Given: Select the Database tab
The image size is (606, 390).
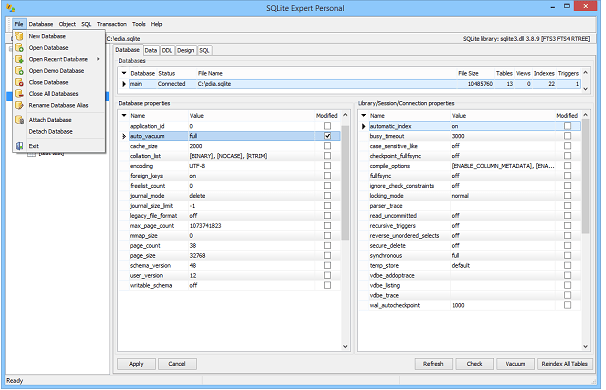Looking at the screenshot, I should point(128,50).
